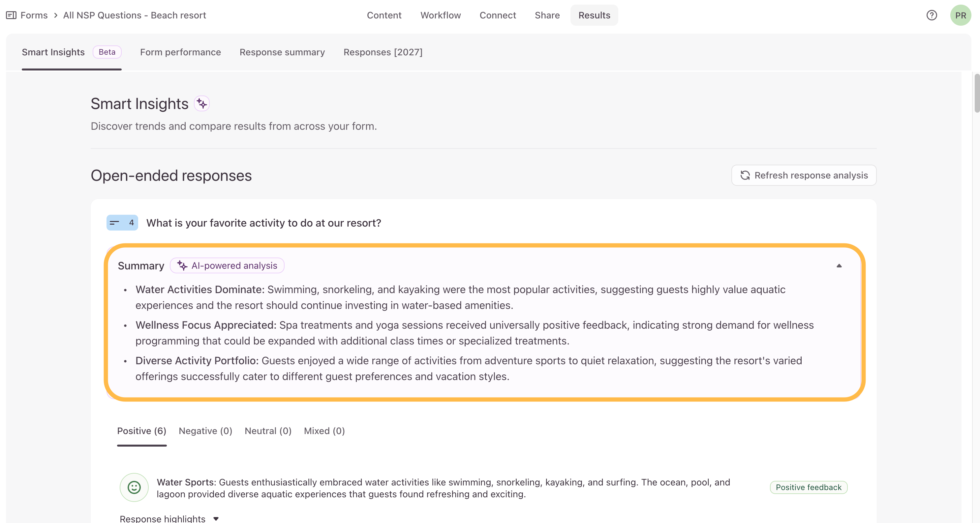Click the refresh arrows icon
Viewport: 980px width, 523px height.
745,175
